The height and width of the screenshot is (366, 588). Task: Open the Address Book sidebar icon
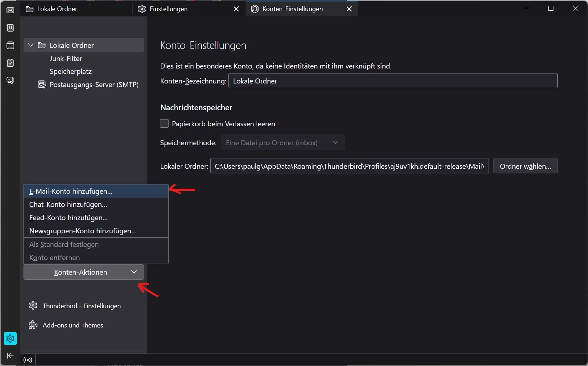pyautogui.click(x=10, y=27)
